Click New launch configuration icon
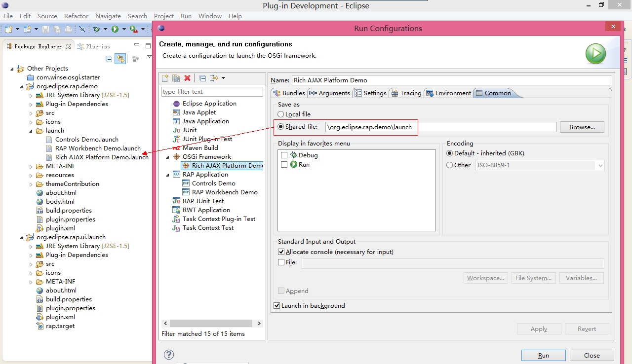The height and width of the screenshot is (364, 632). [165, 78]
